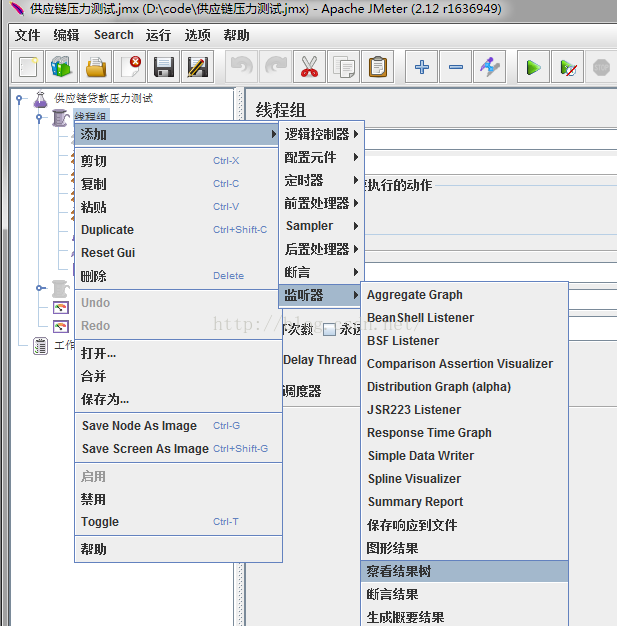The height and width of the screenshot is (626, 617).
Task: Click the Close test plan icon
Action: pyautogui.click(x=129, y=67)
